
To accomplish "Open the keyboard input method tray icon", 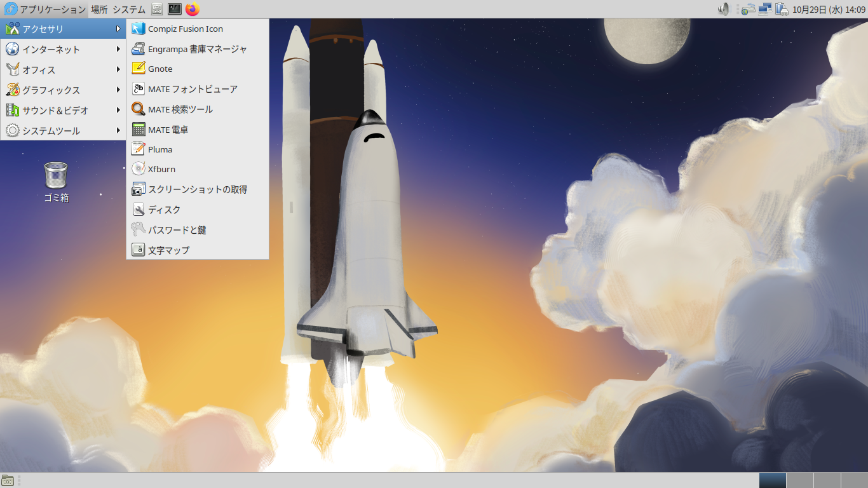I will (x=749, y=9).
